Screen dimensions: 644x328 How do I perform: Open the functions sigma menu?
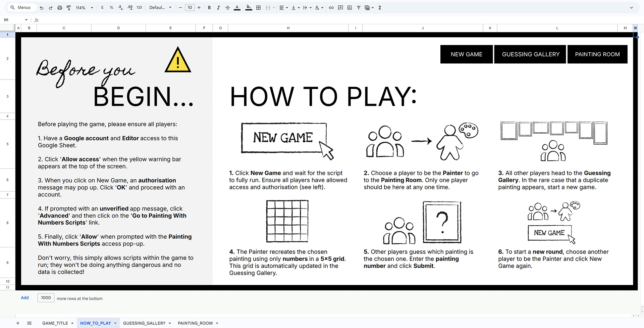pos(380,8)
